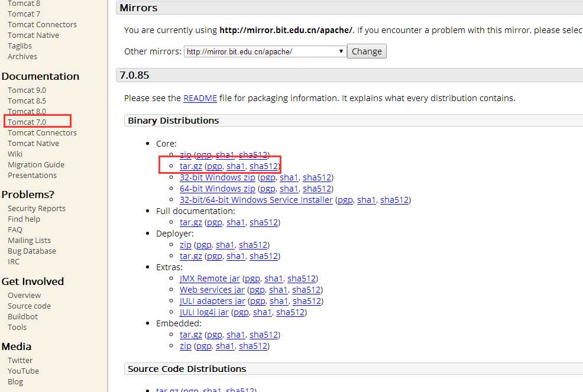Screen dimensions: 583x392
Task: Download the JULI adapters jar
Action: coord(212,301)
